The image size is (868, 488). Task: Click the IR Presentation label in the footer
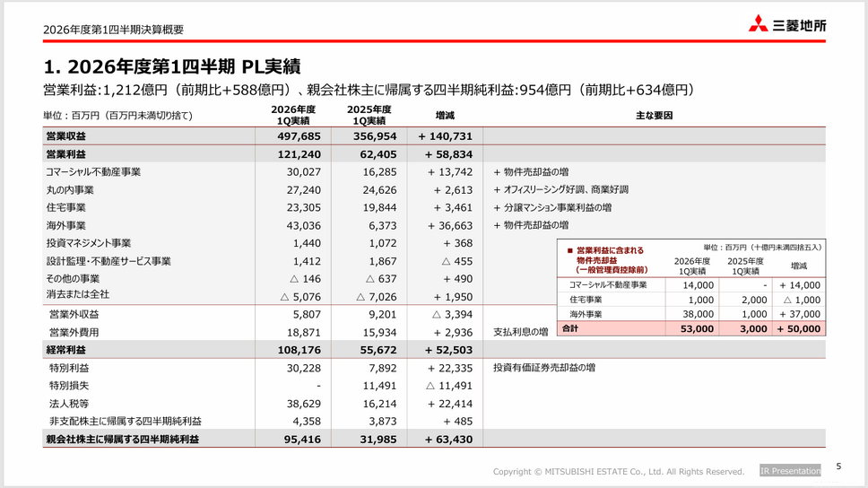790,471
